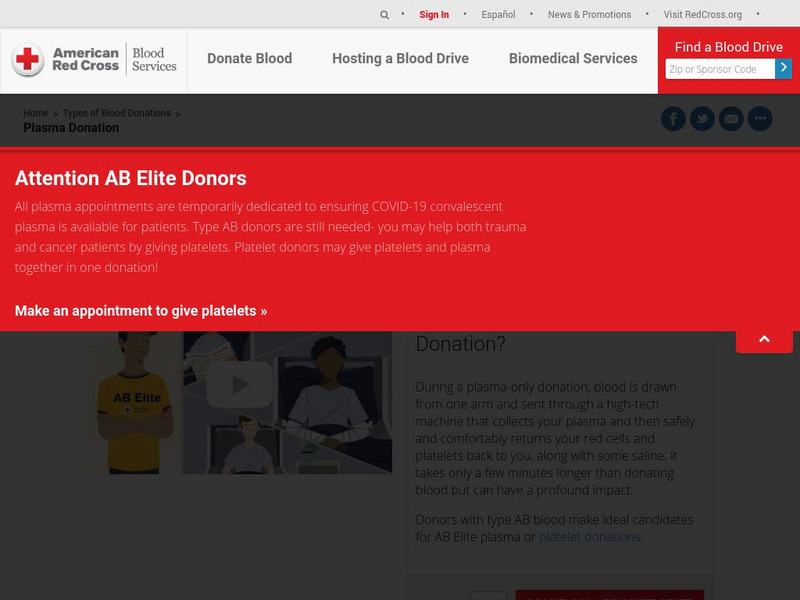The image size is (800, 600).
Task: Click Attention AB Elite Donors heading
Action: [x=131, y=178]
